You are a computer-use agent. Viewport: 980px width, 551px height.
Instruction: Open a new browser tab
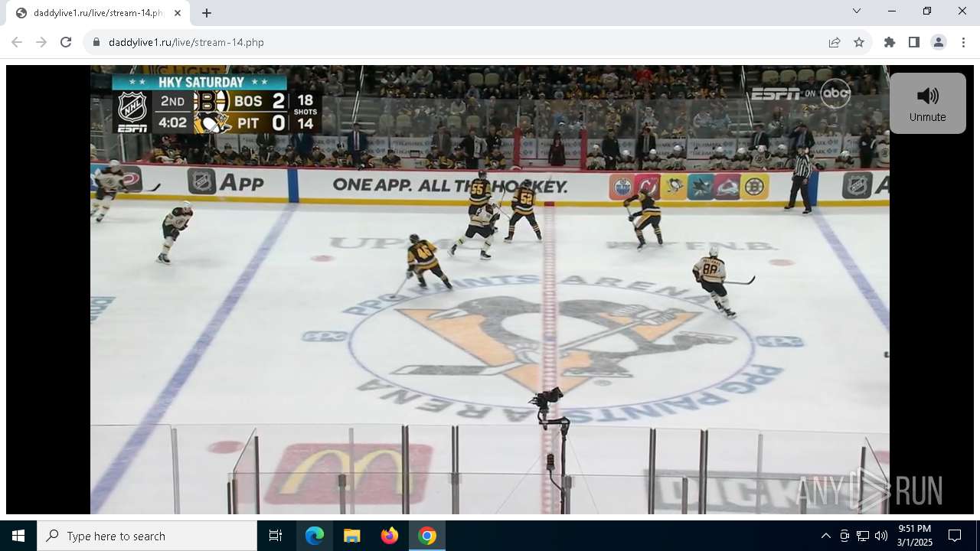coord(207,13)
